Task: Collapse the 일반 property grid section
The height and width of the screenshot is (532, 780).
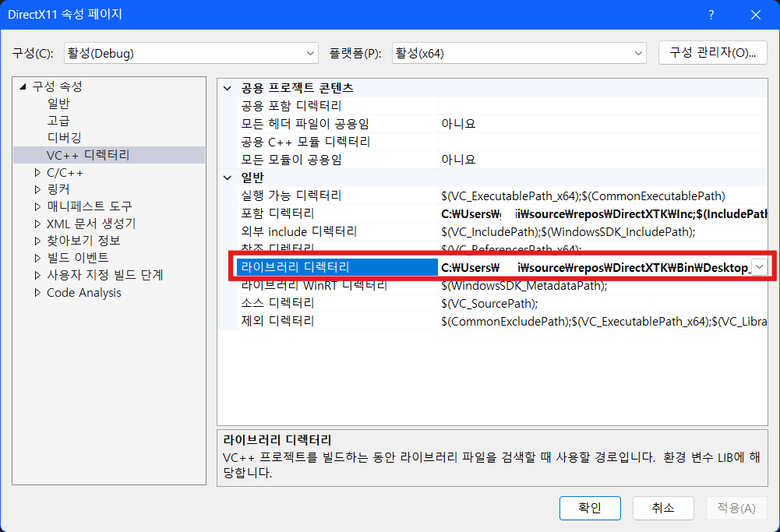Action: pos(228,178)
